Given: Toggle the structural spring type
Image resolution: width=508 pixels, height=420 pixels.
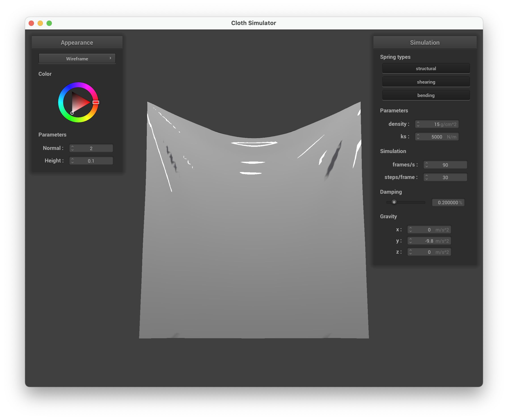Looking at the screenshot, I should [x=426, y=68].
